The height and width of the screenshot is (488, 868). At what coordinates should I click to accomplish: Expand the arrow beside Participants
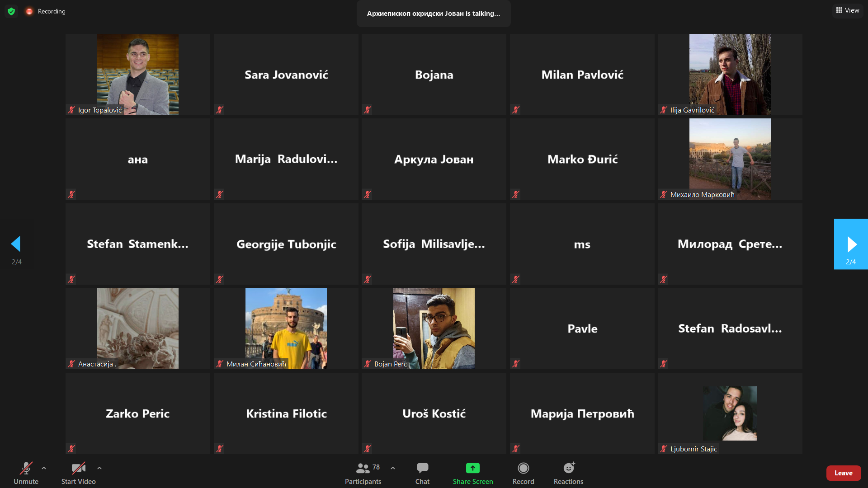[x=393, y=468]
